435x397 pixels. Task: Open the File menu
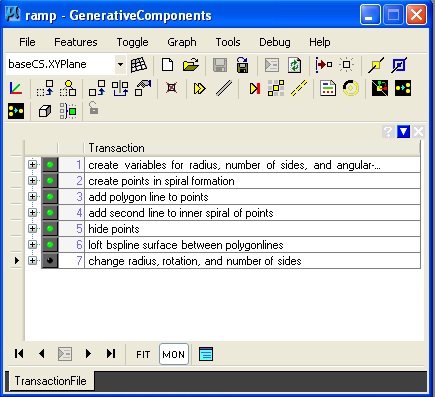click(27, 42)
